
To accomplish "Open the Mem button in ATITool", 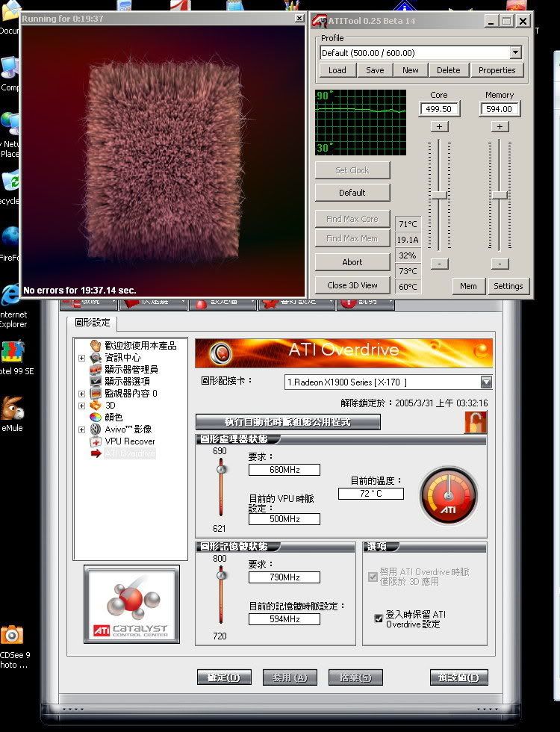I will coord(469,286).
